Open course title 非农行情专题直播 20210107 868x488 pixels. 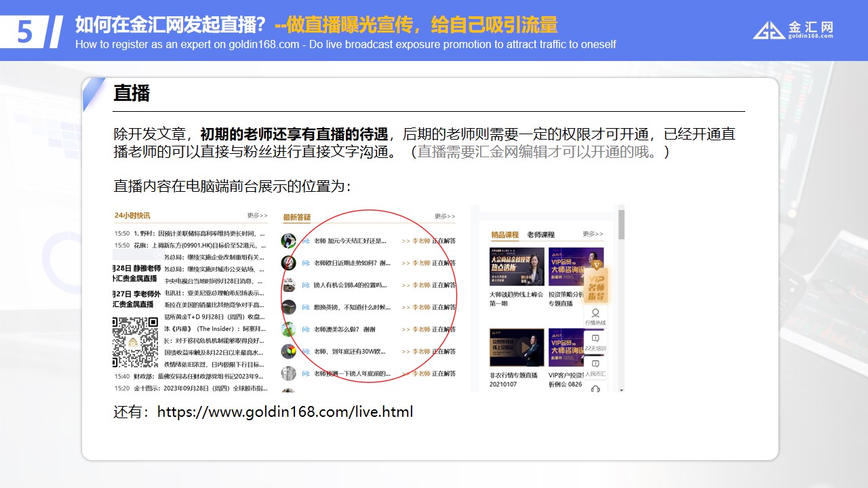[513, 380]
